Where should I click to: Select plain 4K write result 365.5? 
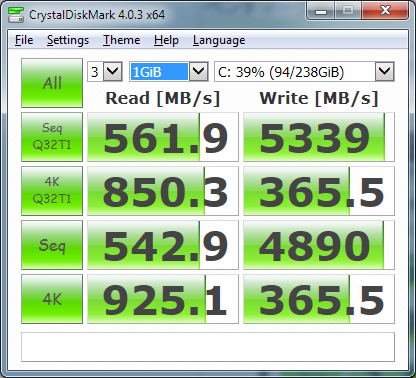click(x=319, y=299)
